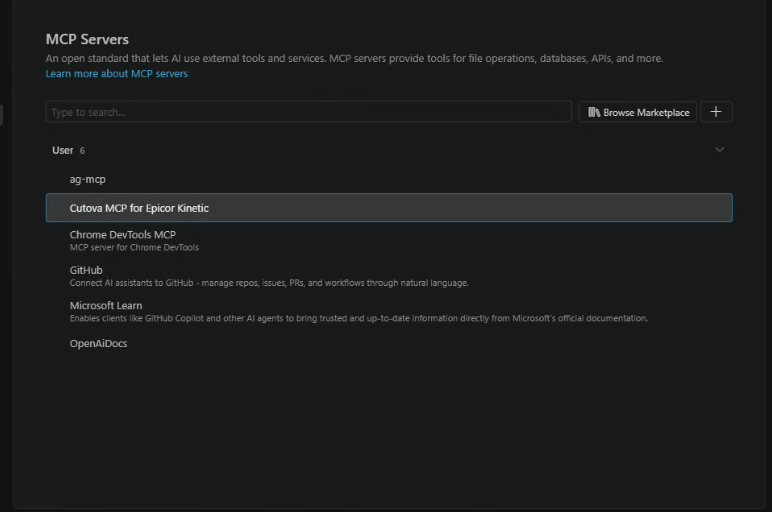
Task: Click the User group header label
Action: 63,150
